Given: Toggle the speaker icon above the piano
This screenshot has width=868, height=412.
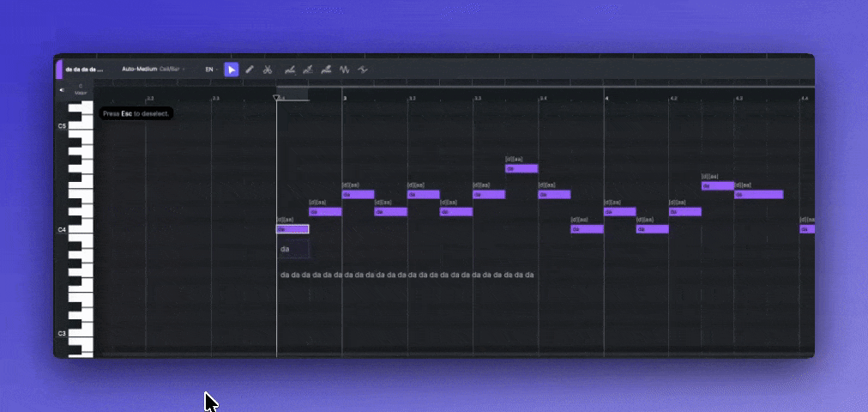Looking at the screenshot, I should pyautogui.click(x=62, y=90).
